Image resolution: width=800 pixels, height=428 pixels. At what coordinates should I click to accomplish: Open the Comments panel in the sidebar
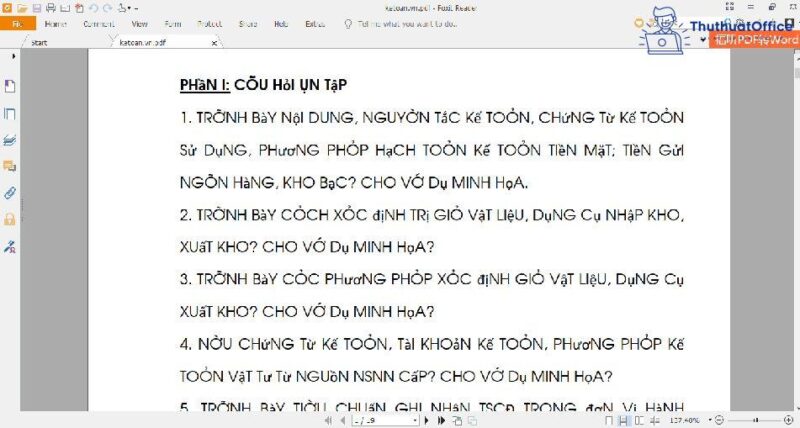(10, 166)
